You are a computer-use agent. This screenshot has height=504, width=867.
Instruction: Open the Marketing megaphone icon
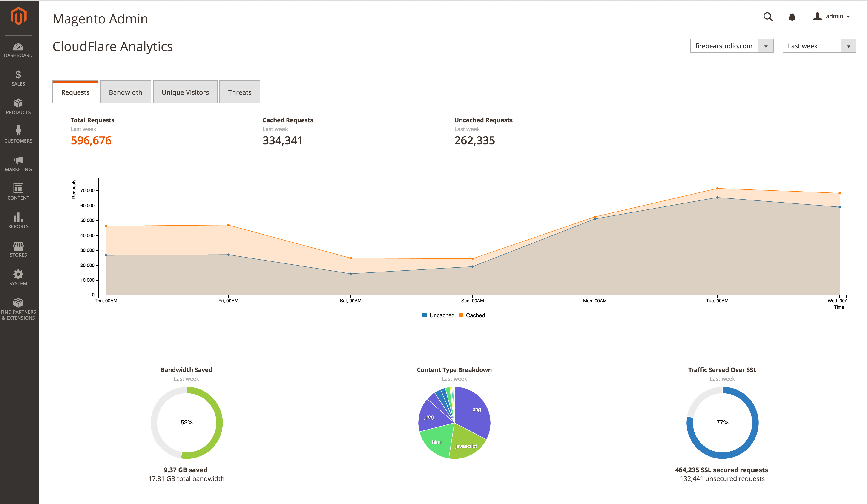pos(18,160)
